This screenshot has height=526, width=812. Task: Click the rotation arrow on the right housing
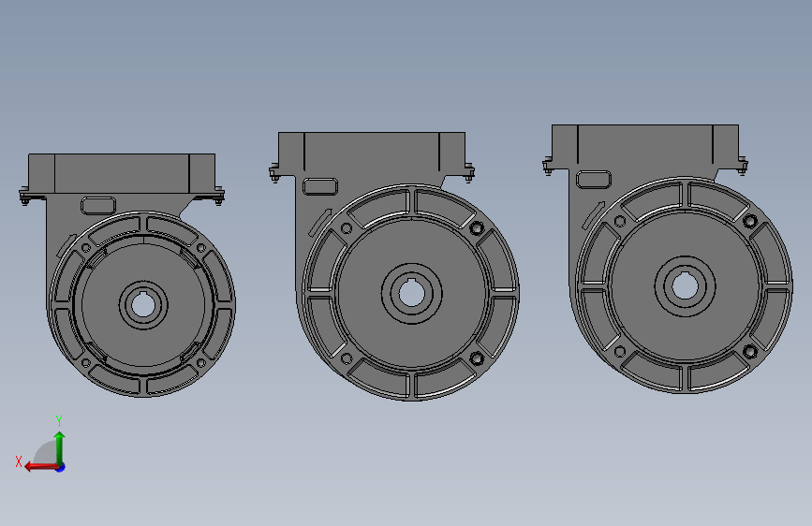594,215
